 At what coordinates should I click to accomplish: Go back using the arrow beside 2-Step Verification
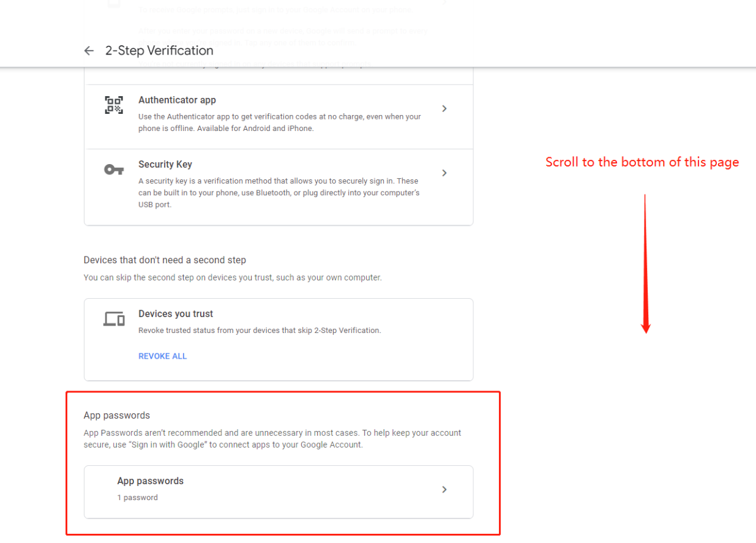pyautogui.click(x=89, y=51)
